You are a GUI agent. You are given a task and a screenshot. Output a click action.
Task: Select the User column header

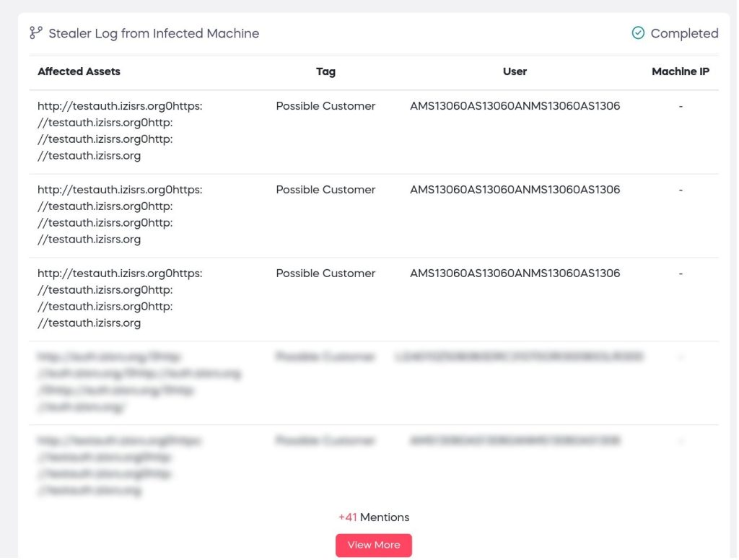(x=515, y=71)
